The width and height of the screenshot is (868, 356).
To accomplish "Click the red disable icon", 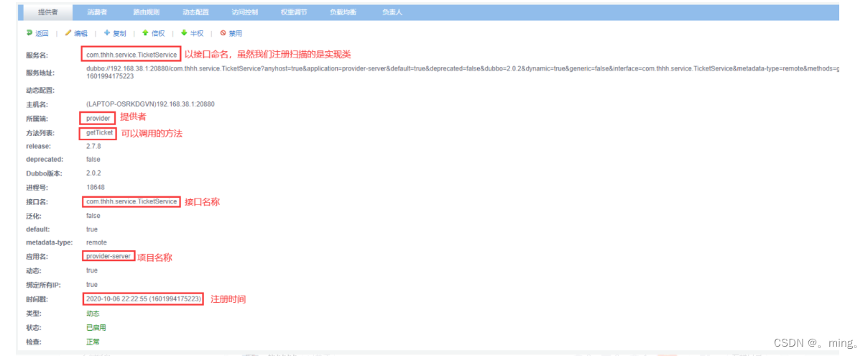I will pos(223,33).
